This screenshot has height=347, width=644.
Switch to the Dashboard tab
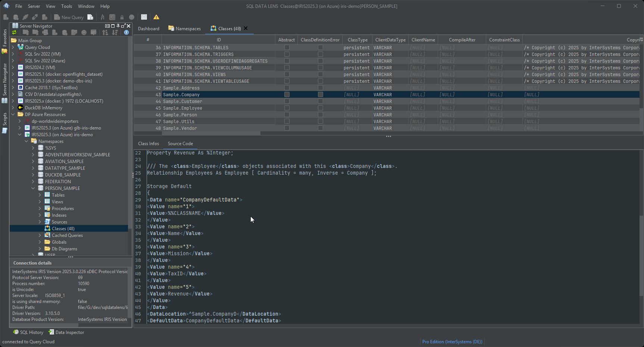tap(149, 29)
